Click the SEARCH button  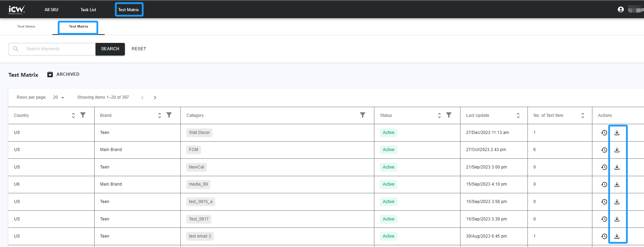(x=110, y=49)
